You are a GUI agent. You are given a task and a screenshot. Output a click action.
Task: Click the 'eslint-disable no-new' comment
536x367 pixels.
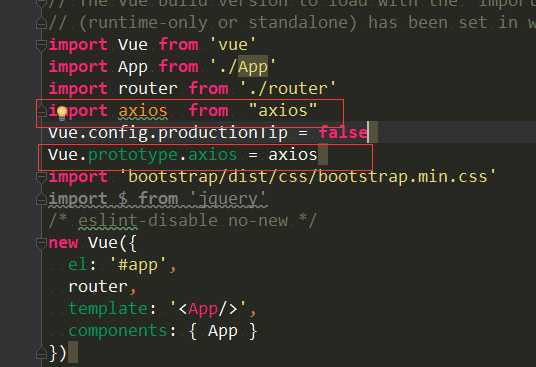tap(183, 221)
